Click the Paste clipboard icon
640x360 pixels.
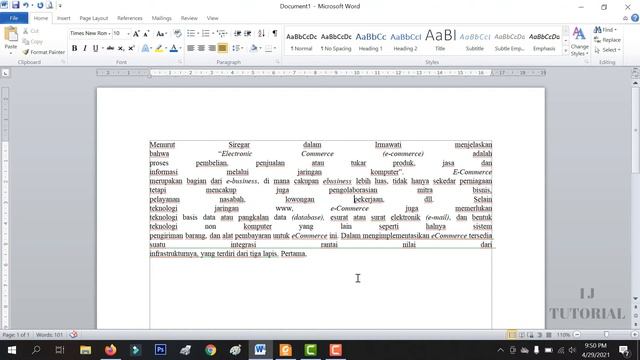tap(11, 34)
